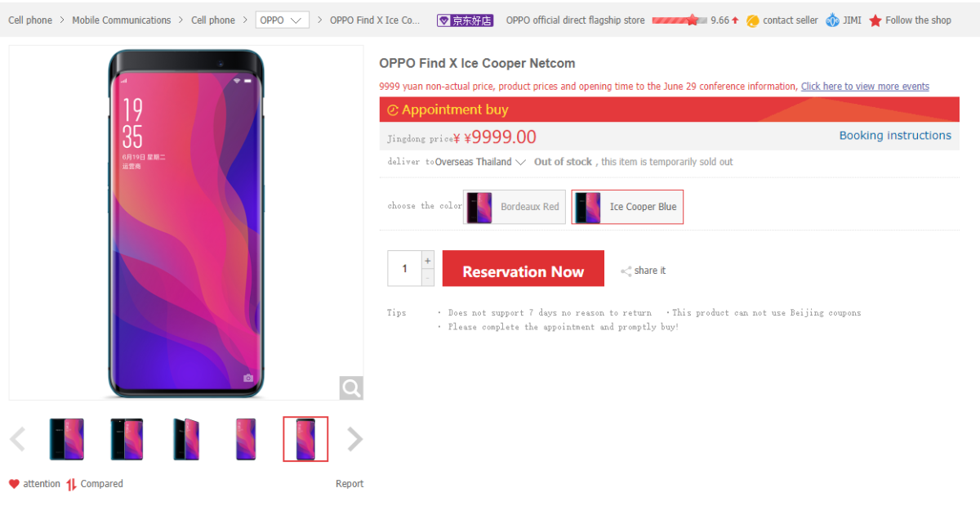980x506 pixels.
Task: Go to Mobile Communications breadcrumb
Action: tap(122, 20)
